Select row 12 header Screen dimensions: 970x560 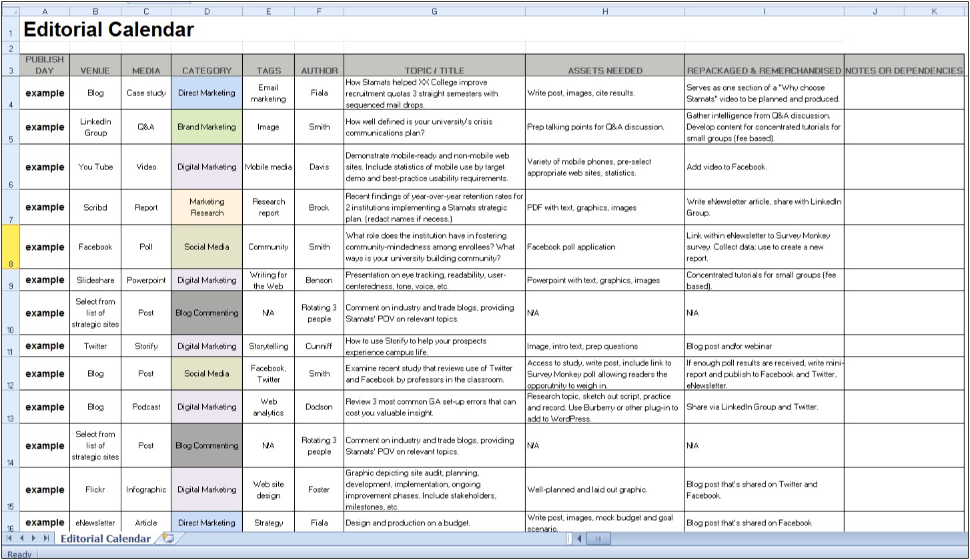[x=10, y=373]
